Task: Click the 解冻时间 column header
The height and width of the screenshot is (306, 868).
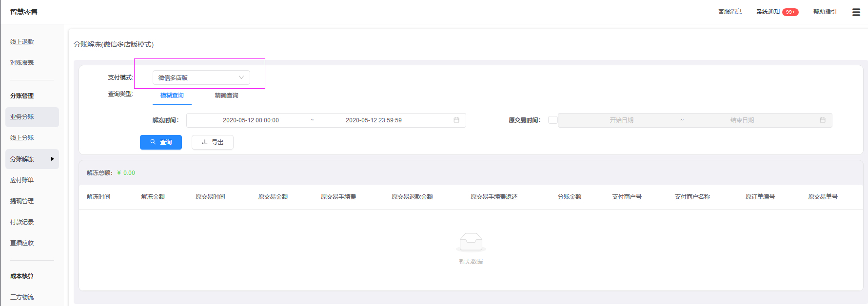Action: [x=99, y=197]
